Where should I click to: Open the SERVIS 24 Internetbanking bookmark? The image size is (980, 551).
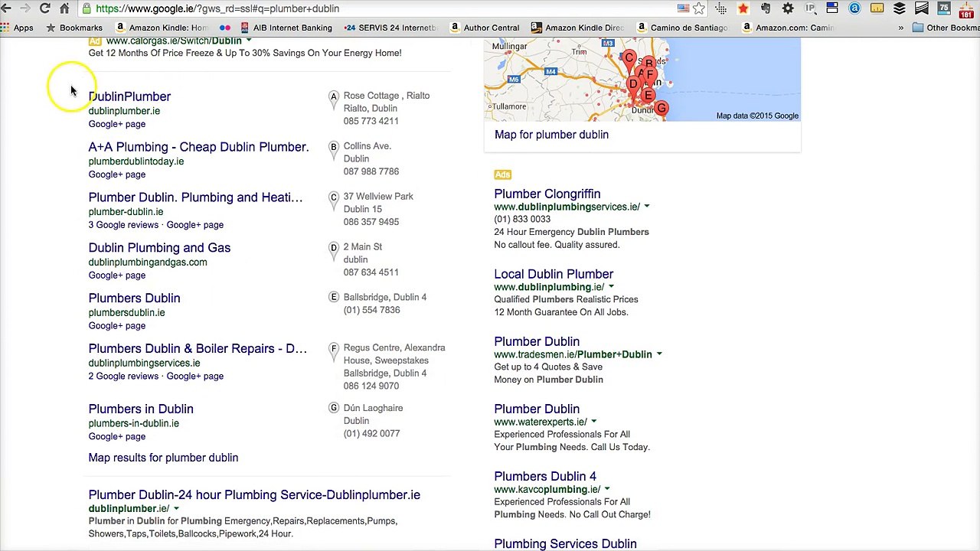tap(390, 28)
